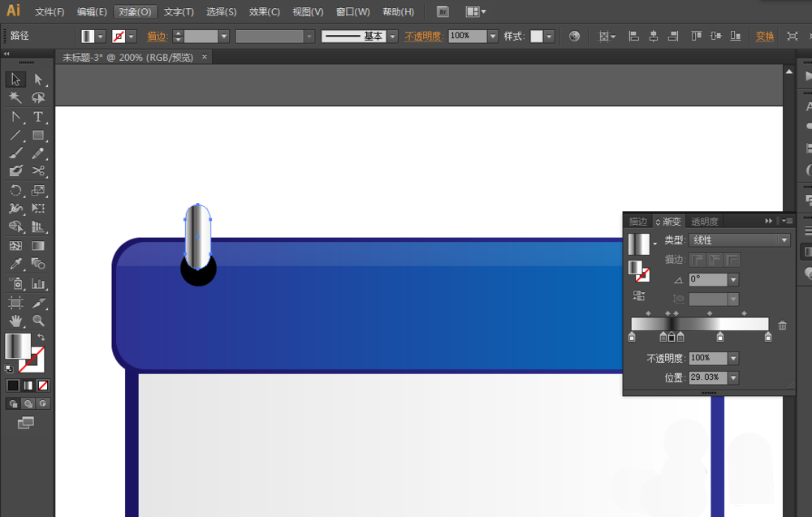Switch to the 透明度 panel tab
The image size is (812, 517).
[704, 222]
